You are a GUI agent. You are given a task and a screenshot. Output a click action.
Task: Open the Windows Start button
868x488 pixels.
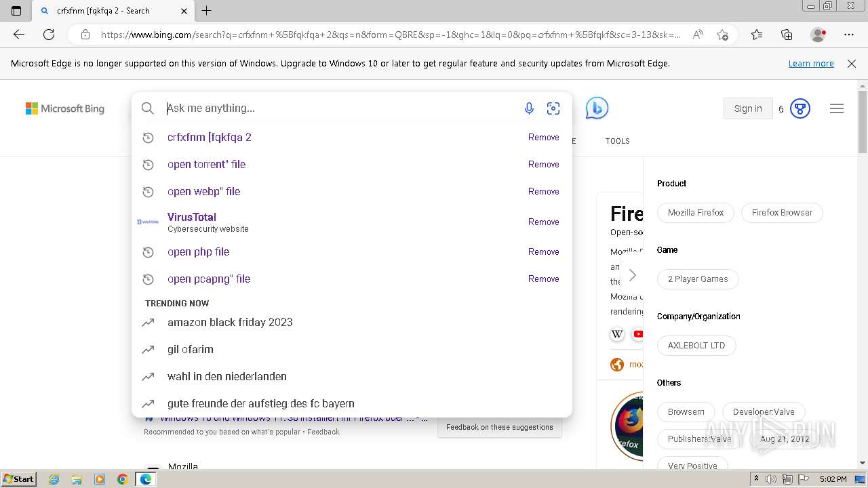coord(20,479)
